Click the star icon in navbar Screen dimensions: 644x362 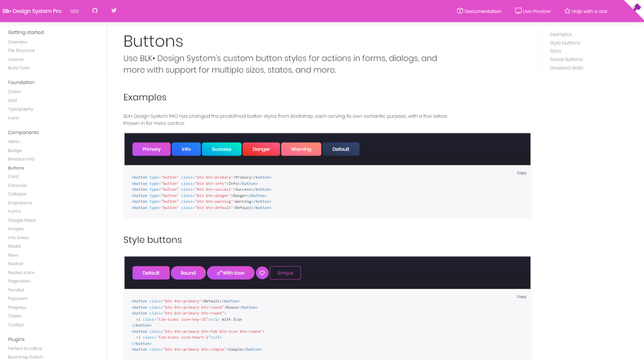(567, 11)
